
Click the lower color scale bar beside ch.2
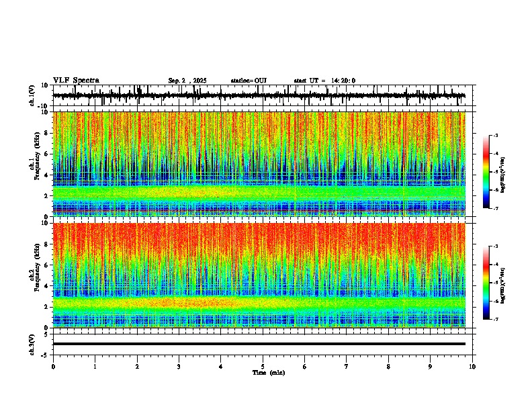[x=486, y=283]
